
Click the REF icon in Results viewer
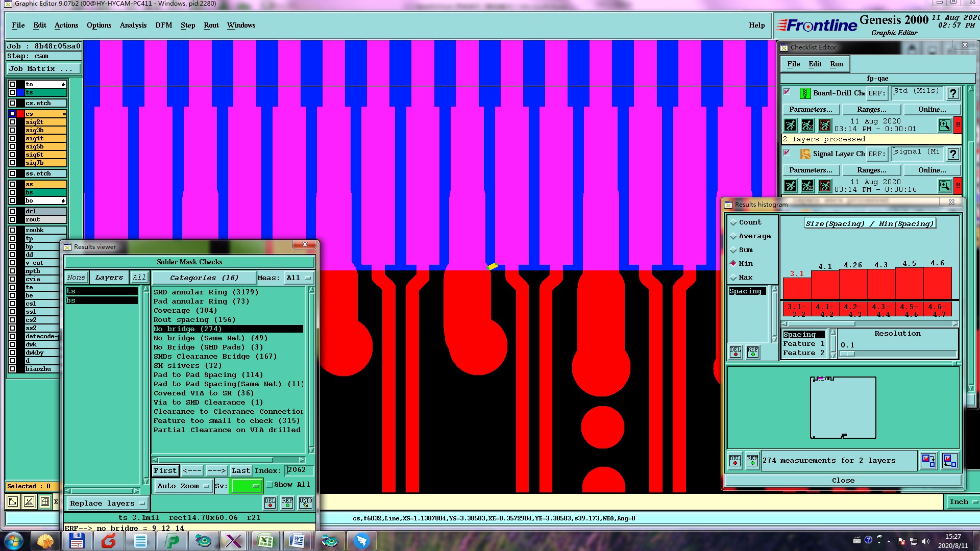287,503
